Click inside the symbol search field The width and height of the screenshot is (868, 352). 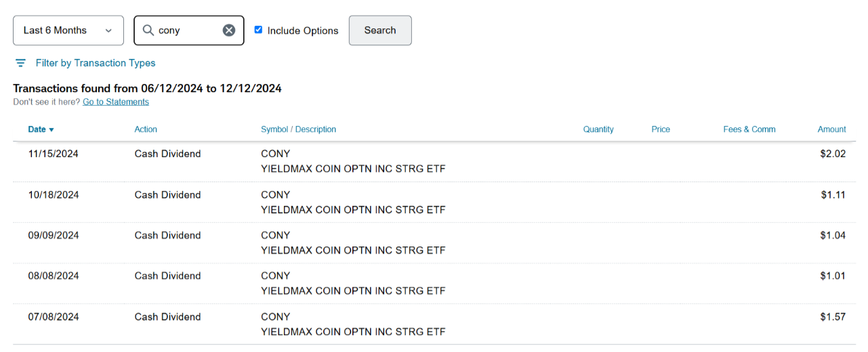point(188,30)
